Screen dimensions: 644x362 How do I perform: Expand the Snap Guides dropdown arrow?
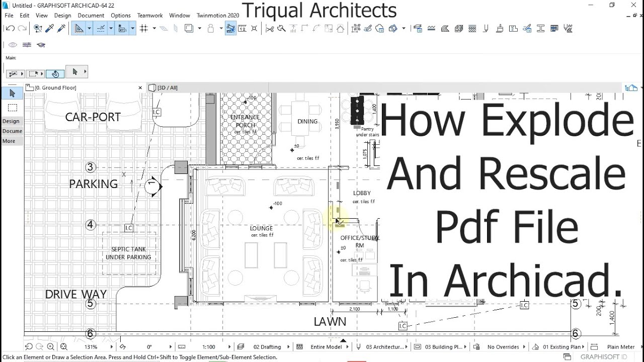(x=111, y=29)
